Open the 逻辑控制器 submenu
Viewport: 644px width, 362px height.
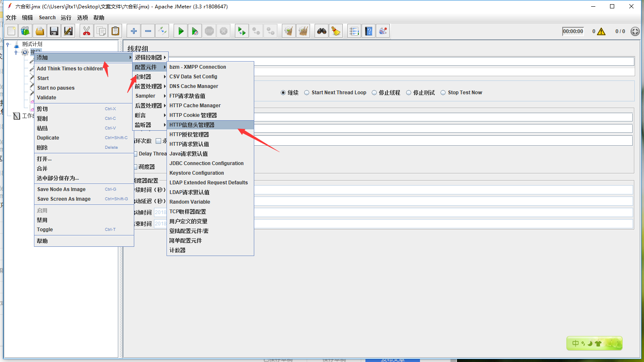pyautogui.click(x=150, y=57)
